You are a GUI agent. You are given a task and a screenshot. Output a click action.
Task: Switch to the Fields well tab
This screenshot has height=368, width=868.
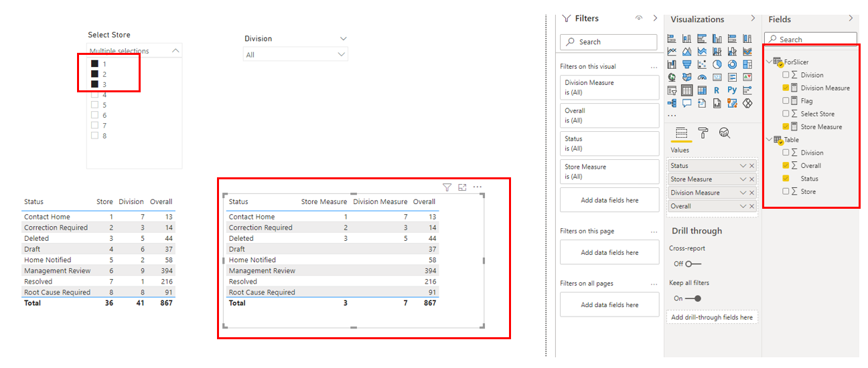coord(681,132)
